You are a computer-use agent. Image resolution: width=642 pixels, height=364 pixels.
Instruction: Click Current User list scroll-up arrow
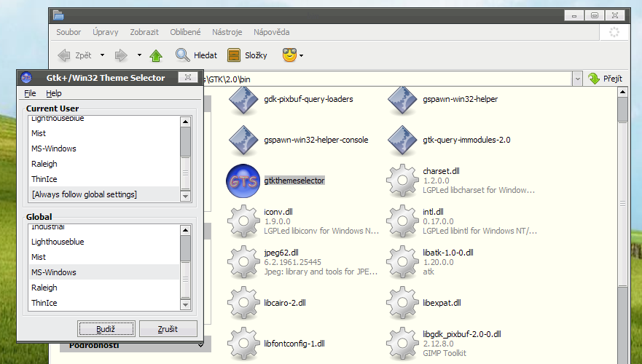point(186,122)
